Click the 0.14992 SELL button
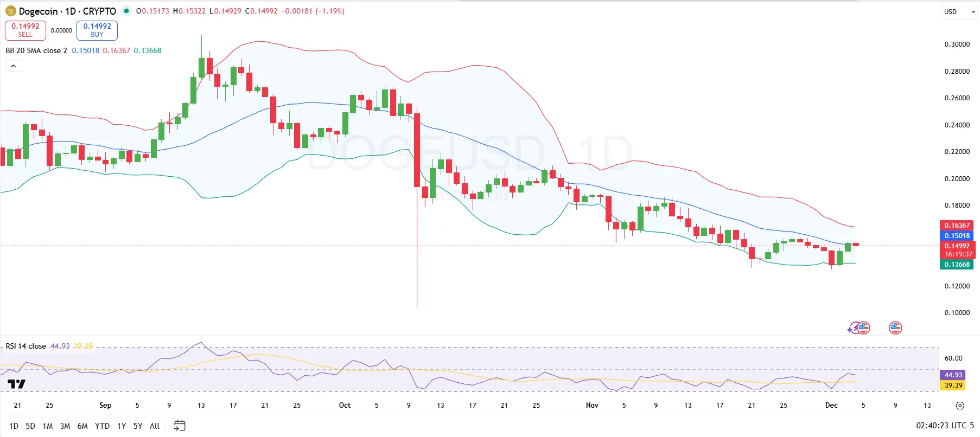980x437 pixels. coord(26,30)
